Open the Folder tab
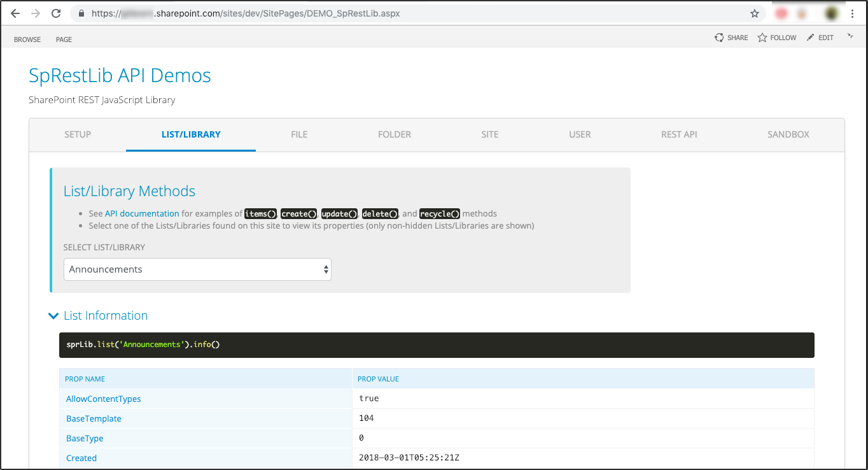The height and width of the screenshot is (470, 868). [395, 134]
